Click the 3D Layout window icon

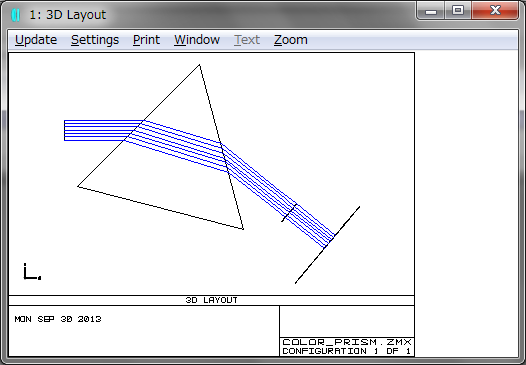(16, 15)
